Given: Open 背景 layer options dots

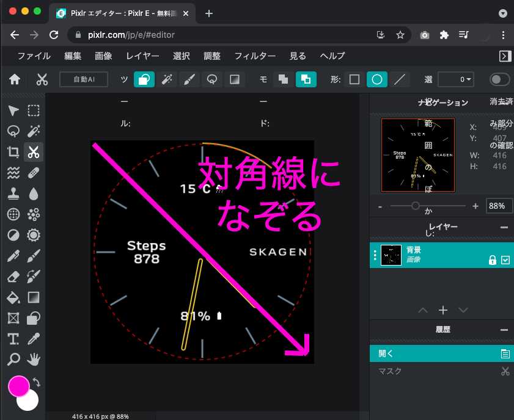Looking at the screenshot, I should 375,255.
